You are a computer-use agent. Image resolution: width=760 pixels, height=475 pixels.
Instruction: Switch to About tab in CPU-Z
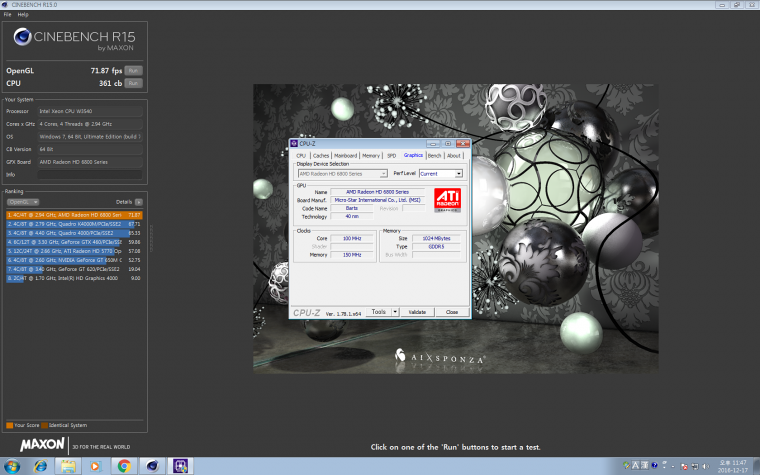pos(454,156)
